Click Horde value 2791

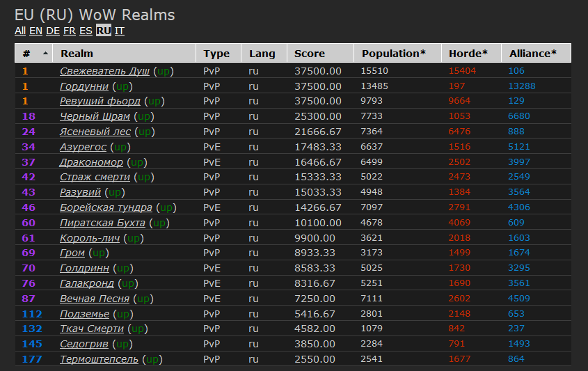pos(459,207)
